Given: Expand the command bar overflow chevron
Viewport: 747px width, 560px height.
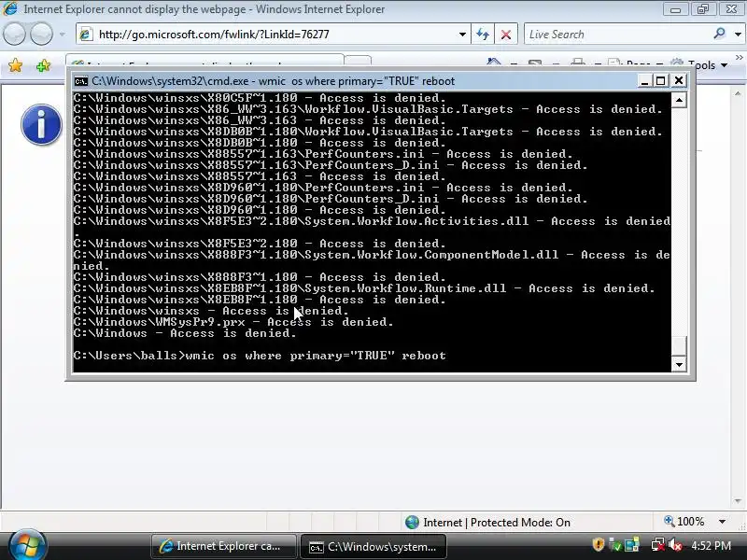Looking at the screenshot, I should click(739, 57).
